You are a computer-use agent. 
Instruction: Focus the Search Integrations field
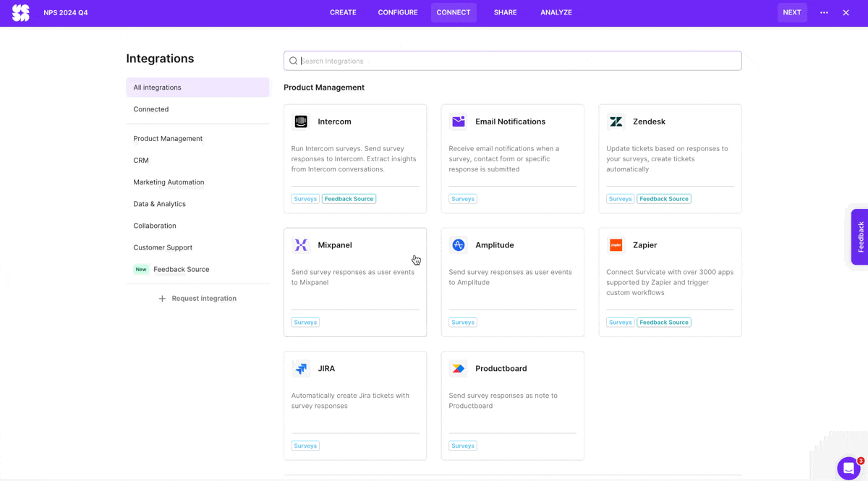coord(512,61)
